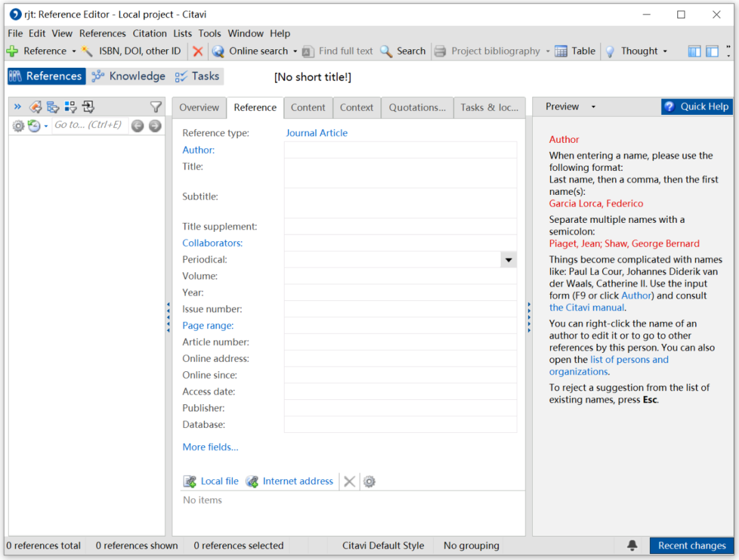
Task: Expand Project bibliography dropdown arrow
Action: (547, 51)
